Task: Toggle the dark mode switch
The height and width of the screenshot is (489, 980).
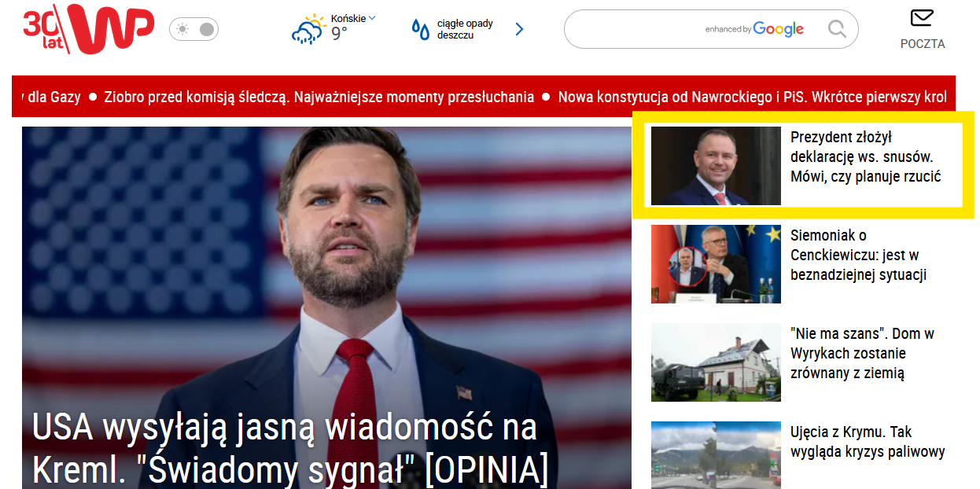Action: tap(193, 29)
